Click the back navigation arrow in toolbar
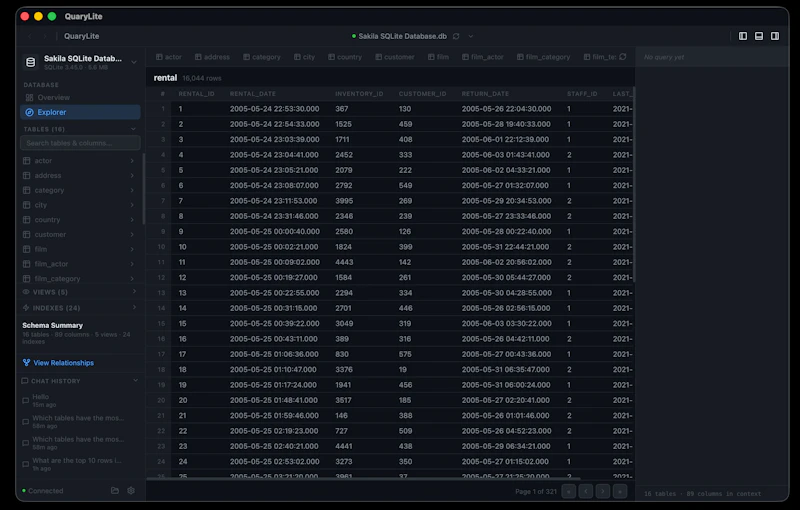Viewport: 800px width, 510px height. (x=30, y=36)
